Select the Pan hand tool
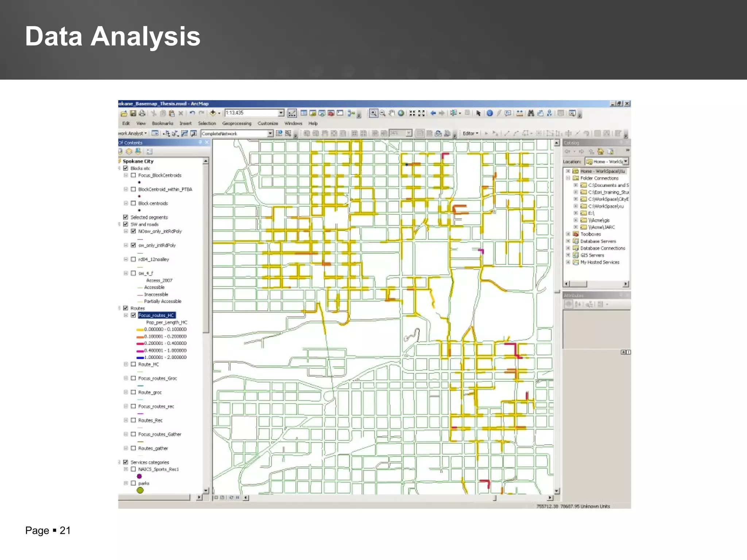Image resolution: width=747 pixels, height=560 pixels. (x=391, y=113)
